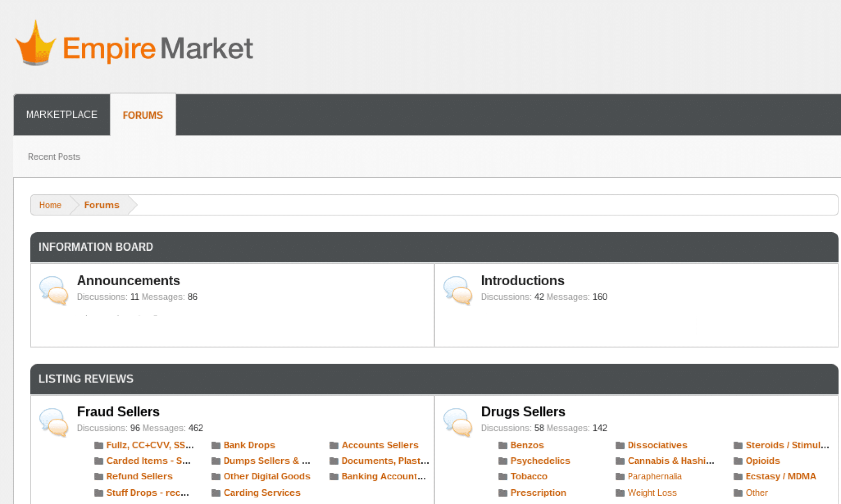Click the Listing Reviews category header
The height and width of the screenshot is (504, 841).
tap(86, 378)
